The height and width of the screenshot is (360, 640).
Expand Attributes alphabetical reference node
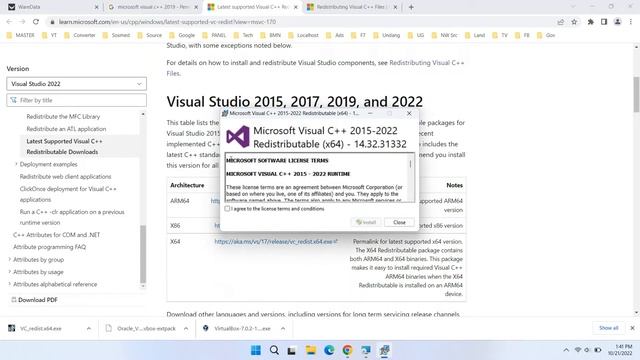pos(9,284)
